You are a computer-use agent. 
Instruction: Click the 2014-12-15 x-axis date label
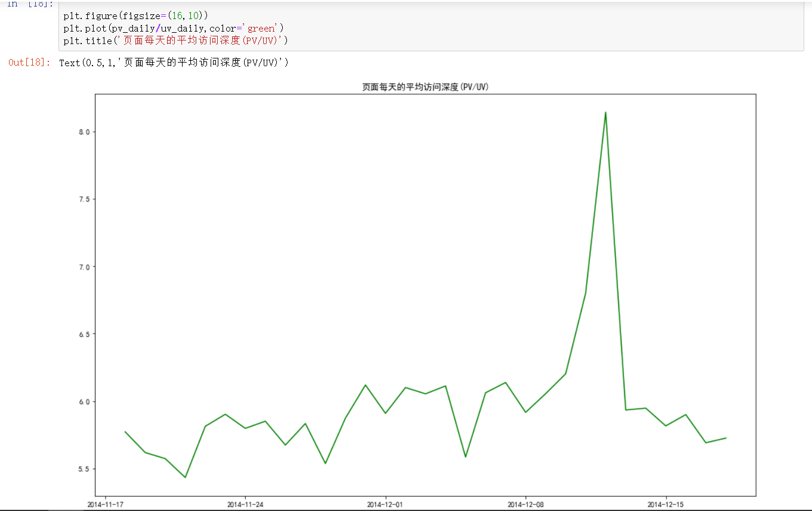pyautogui.click(x=666, y=504)
